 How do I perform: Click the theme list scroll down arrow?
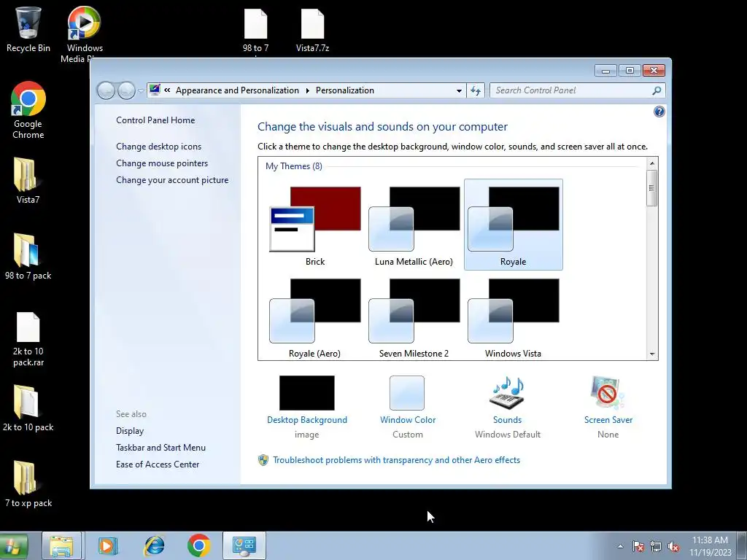(x=652, y=354)
